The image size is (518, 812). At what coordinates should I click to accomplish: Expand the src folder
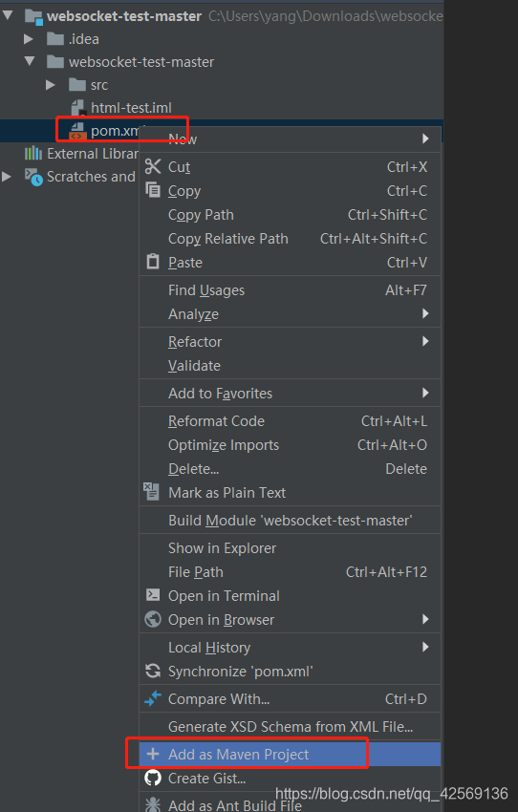[51, 84]
